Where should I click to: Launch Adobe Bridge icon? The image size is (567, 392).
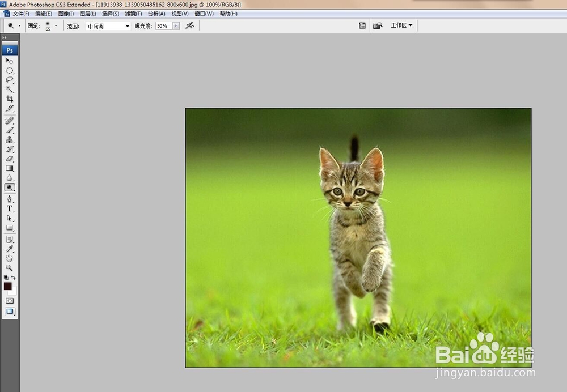(378, 25)
